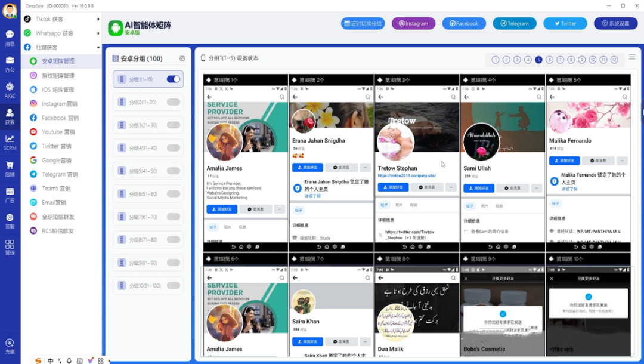
Task: Click 添加好友 on Tretow Stephan's profile
Action: pos(393,187)
